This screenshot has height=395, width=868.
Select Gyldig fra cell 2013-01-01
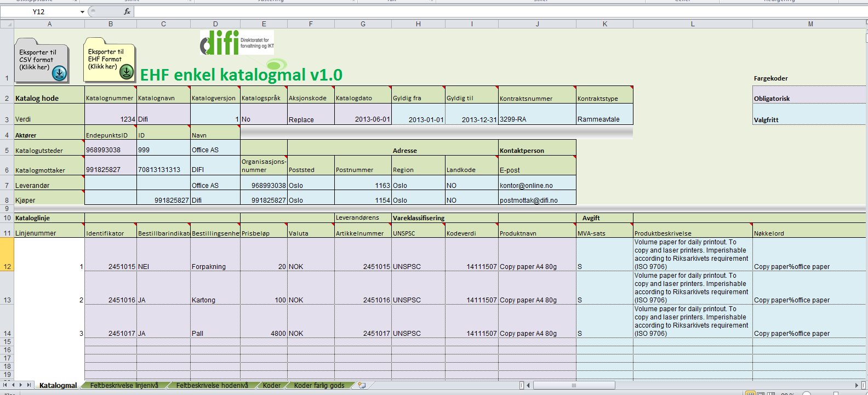418,114
